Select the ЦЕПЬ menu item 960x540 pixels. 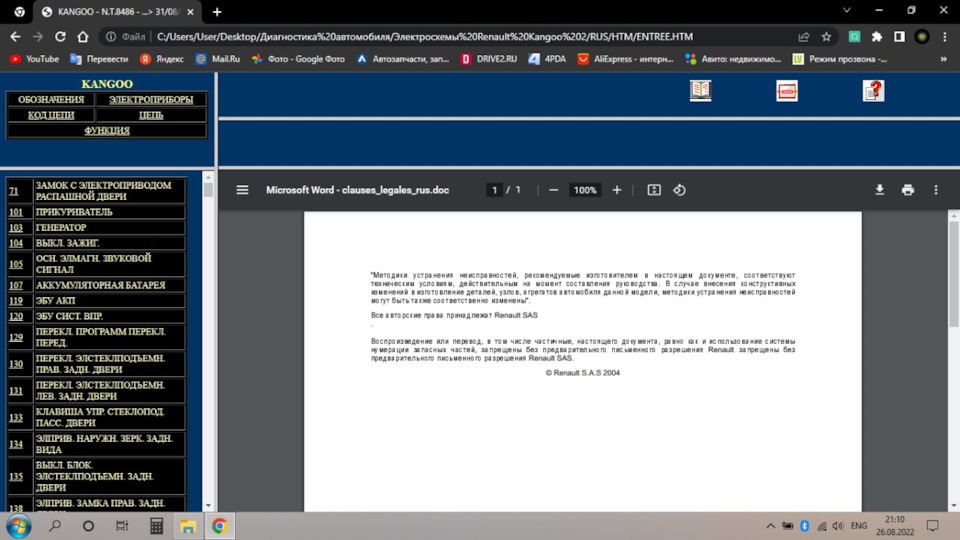(151, 115)
